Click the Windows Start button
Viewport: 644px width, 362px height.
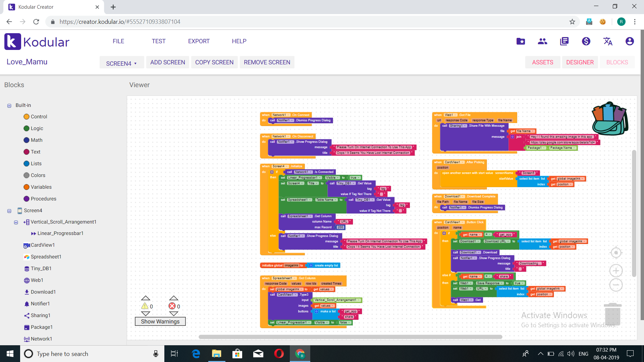10,354
